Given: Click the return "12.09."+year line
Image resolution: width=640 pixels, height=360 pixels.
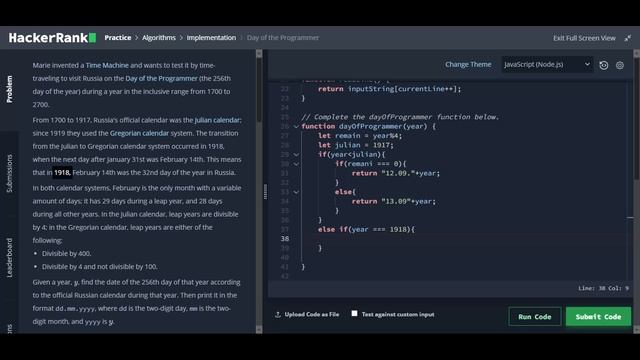Looking at the screenshot, I should pyautogui.click(x=396, y=173).
